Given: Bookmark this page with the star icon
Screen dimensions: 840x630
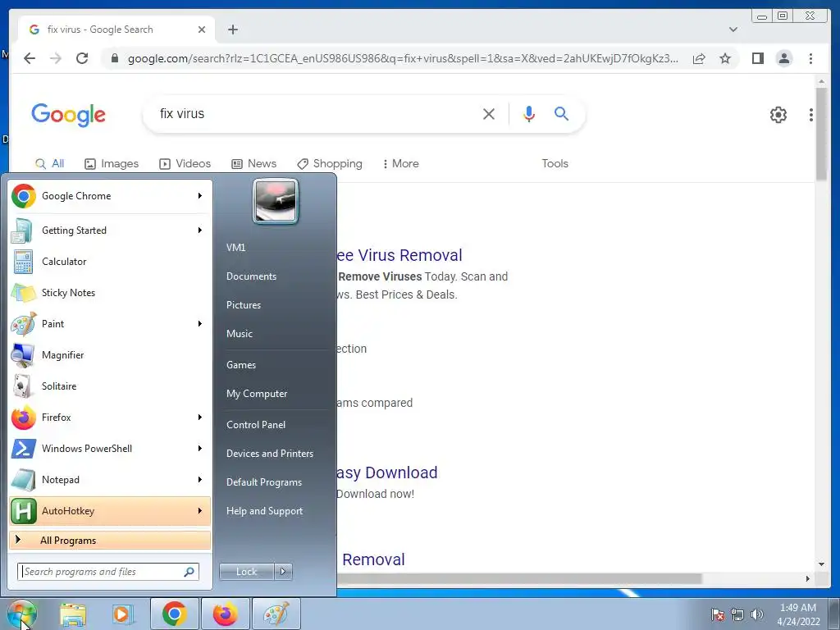Looking at the screenshot, I should point(725,58).
